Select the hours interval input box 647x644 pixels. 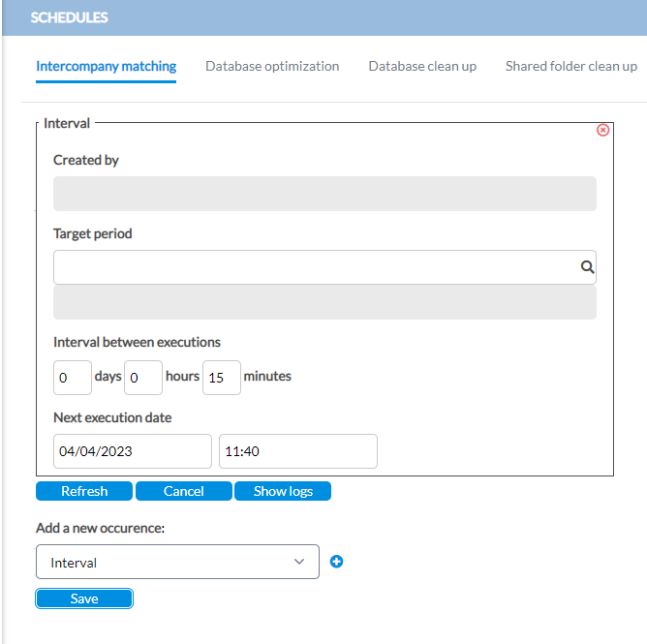(143, 378)
